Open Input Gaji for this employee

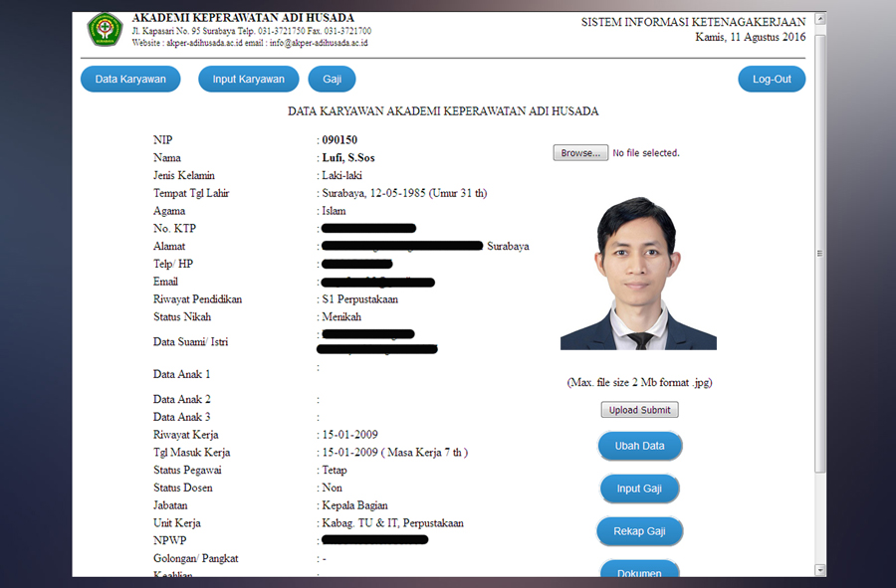(639, 489)
